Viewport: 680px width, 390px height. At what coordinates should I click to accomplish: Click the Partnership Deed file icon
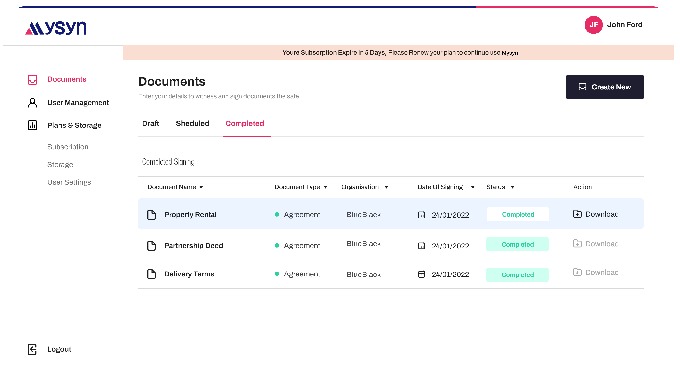pos(151,246)
